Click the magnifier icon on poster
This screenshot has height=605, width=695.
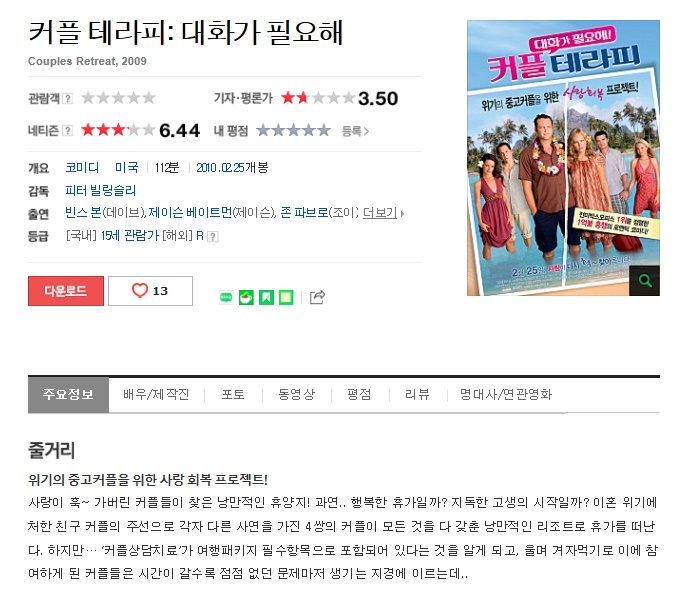(x=644, y=281)
